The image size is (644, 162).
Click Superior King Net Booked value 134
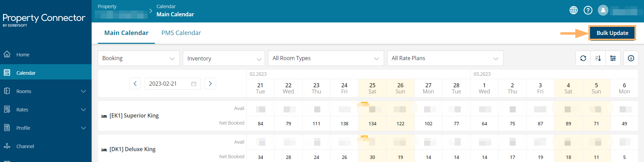click(373, 124)
